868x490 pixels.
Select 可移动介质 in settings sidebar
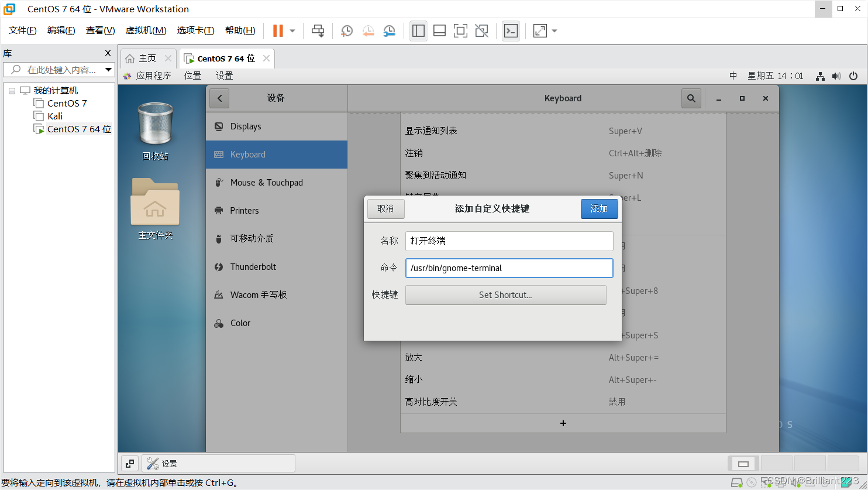tap(277, 239)
